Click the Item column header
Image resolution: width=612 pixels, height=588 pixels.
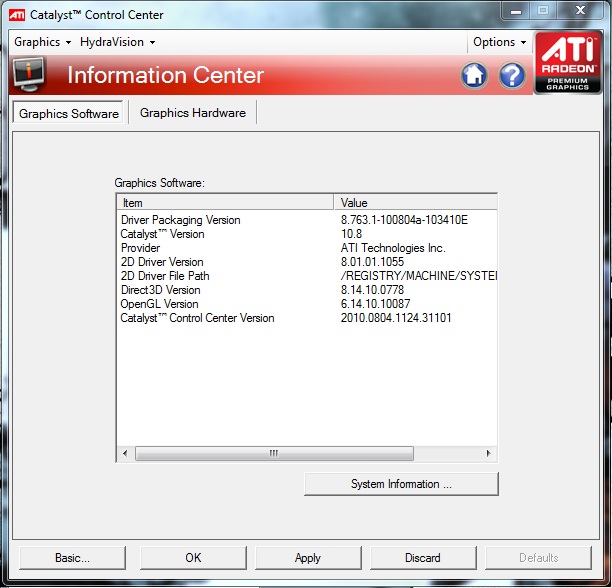coord(225,203)
